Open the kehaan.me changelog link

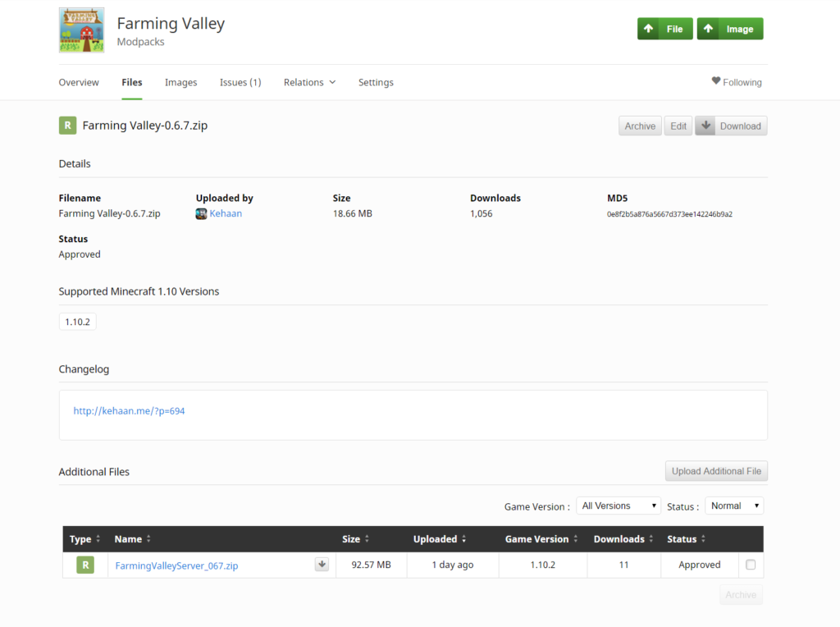point(129,411)
